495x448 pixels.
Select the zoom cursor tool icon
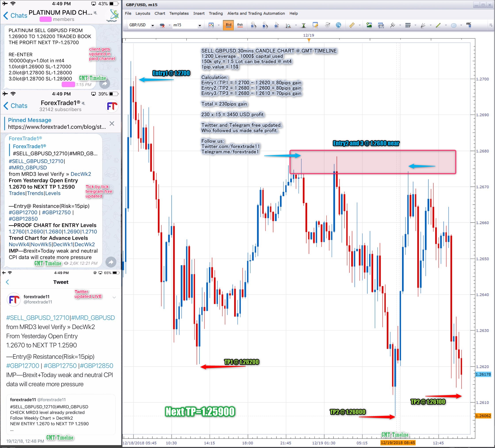[x=277, y=25]
